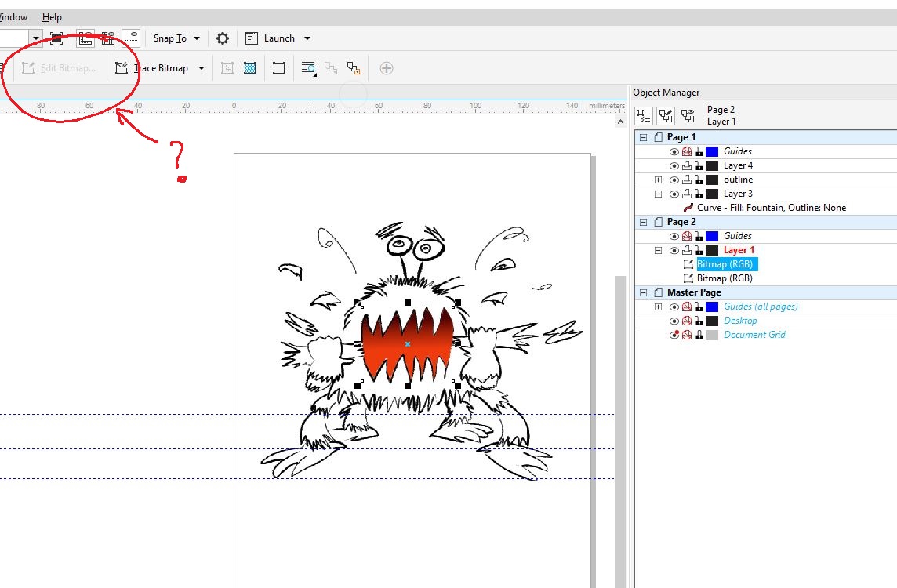Click the blue color swatch of Guides layer

coord(710,151)
